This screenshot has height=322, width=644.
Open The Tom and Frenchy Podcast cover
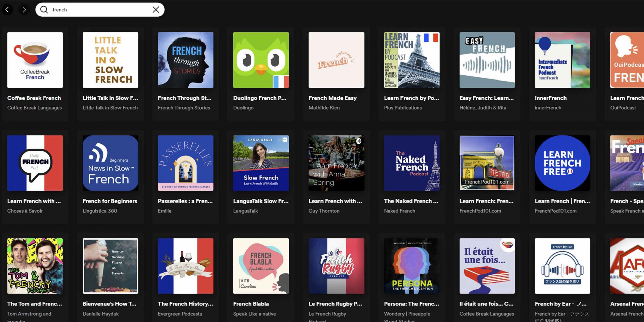coord(35,266)
